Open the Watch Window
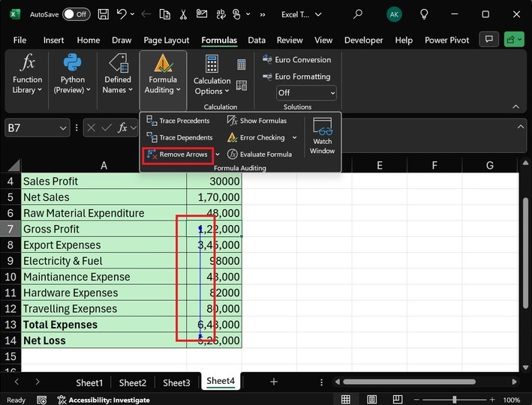532x405 pixels. click(x=322, y=136)
